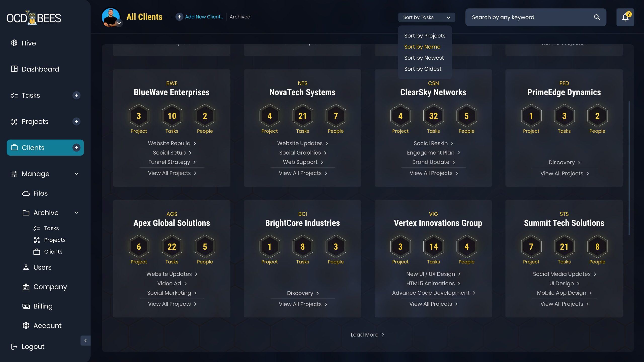This screenshot has height=362, width=644.
Task: Open the Billing page
Action: pos(43,306)
